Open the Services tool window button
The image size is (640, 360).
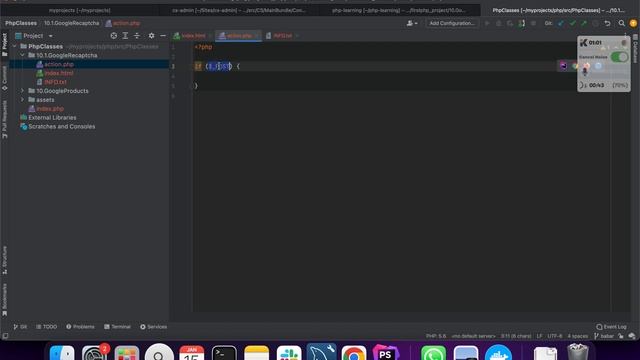(x=153, y=327)
